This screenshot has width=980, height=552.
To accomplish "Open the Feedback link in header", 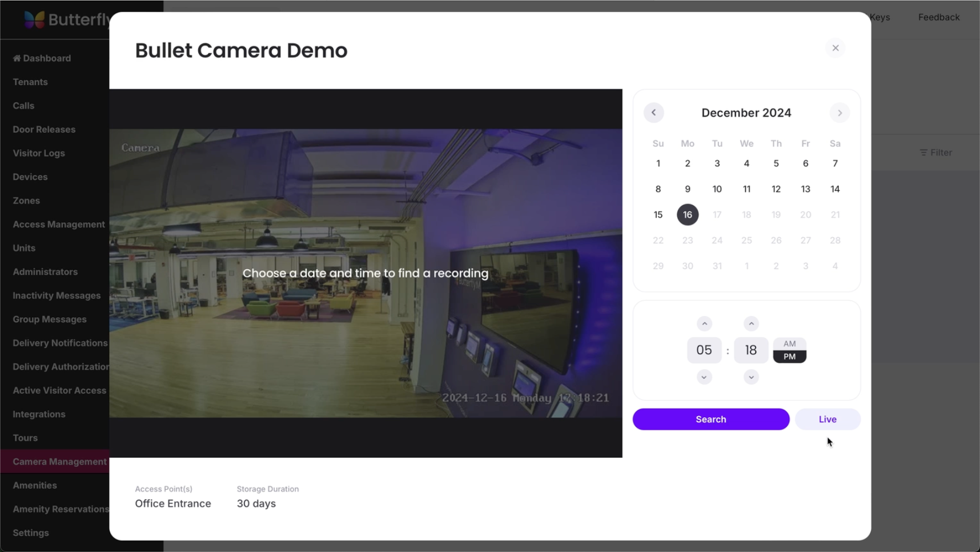I will [x=938, y=17].
